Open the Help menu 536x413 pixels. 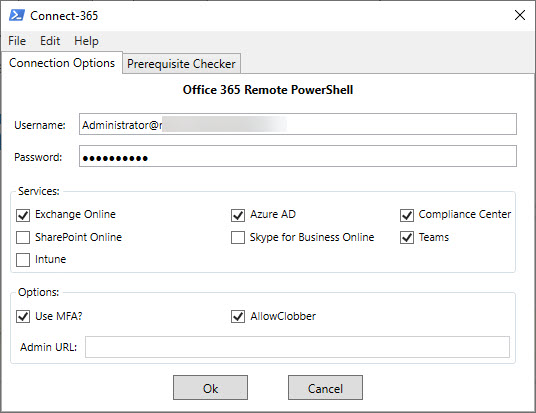pyautogui.click(x=86, y=41)
